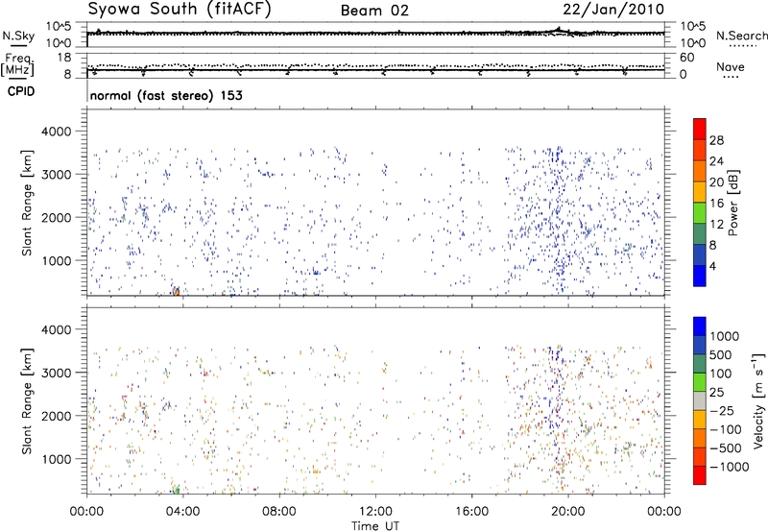Click the gray -25 to 25 Velocity colorbar segment
Screen dimensions: 768x532
(700, 400)
